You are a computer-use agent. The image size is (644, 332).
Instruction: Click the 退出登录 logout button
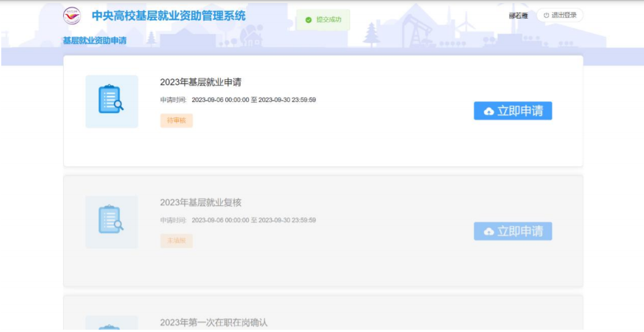(560, 15)
